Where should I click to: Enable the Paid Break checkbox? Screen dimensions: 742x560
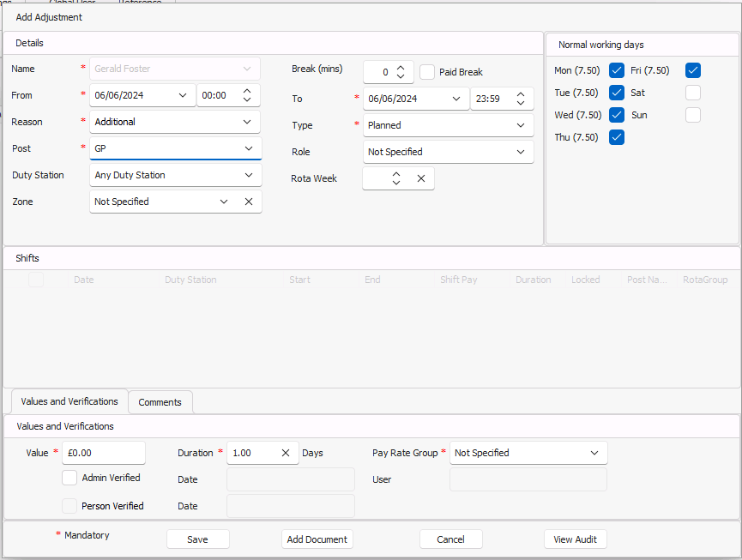(x=427, y=71)
